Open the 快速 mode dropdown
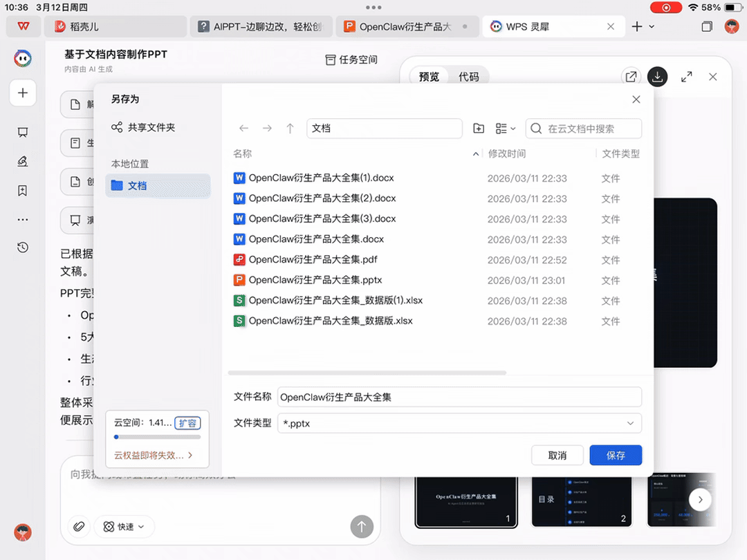 coord(124,526)
